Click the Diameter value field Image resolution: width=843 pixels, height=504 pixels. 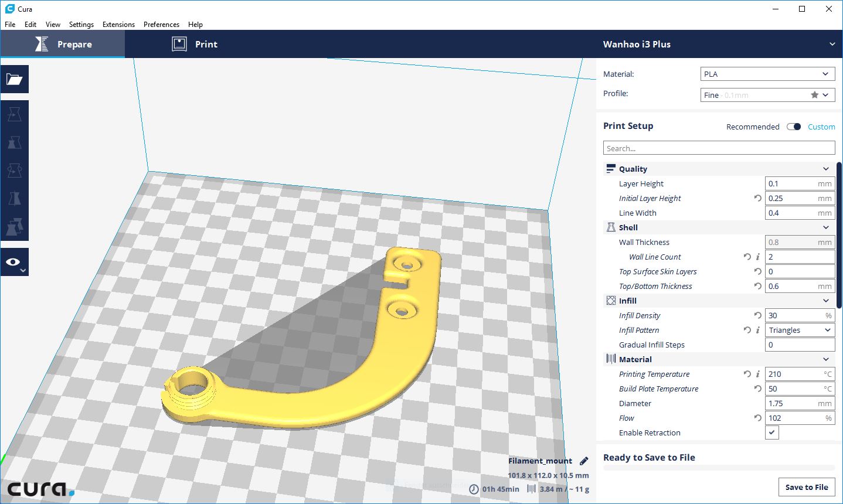(800, 403)
